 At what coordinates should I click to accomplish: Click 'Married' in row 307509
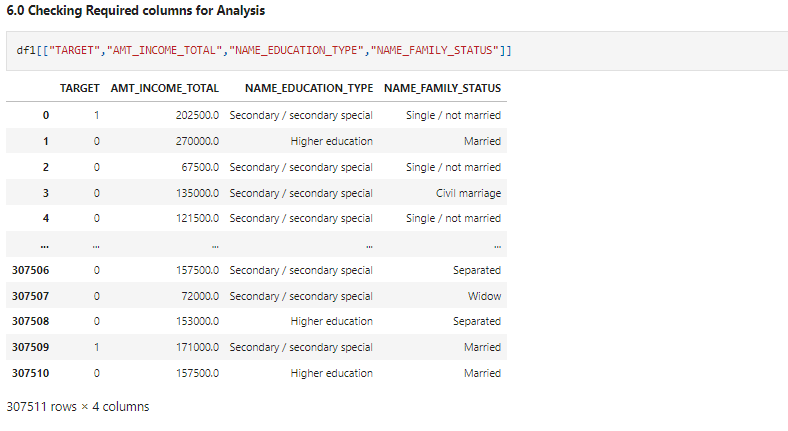pyautogui.click(x=482, y=348)
